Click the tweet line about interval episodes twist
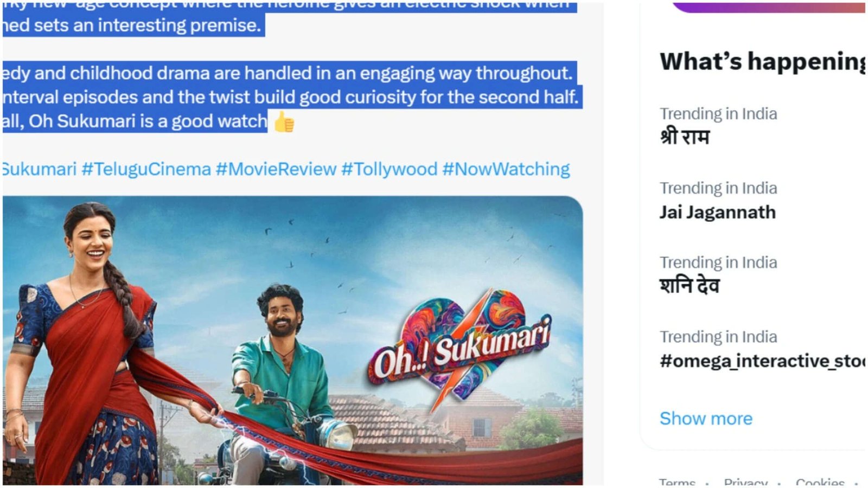The height and width of the screenshot is (488, 868). pos(290,97)
